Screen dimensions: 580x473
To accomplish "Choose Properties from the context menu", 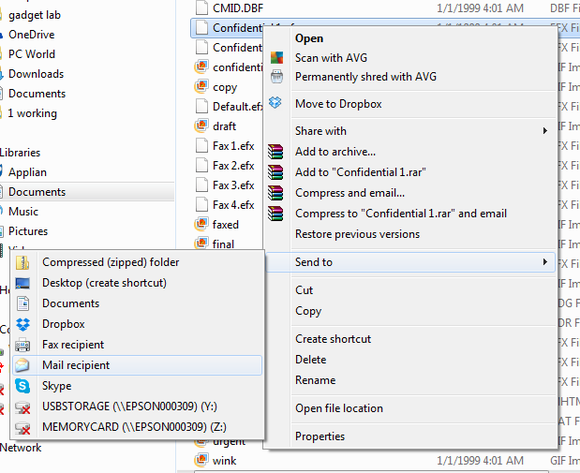I will [320, 436].
